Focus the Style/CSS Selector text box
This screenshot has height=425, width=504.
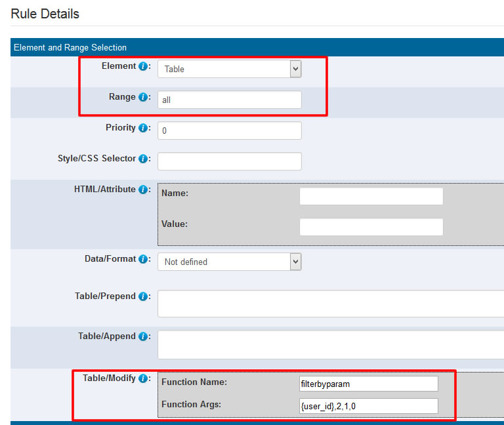(229, 161)
